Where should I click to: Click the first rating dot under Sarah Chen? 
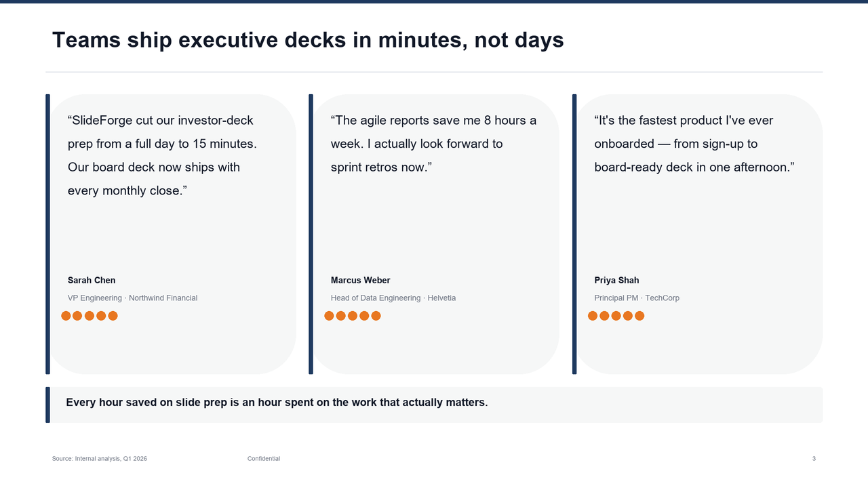(66, 316)
